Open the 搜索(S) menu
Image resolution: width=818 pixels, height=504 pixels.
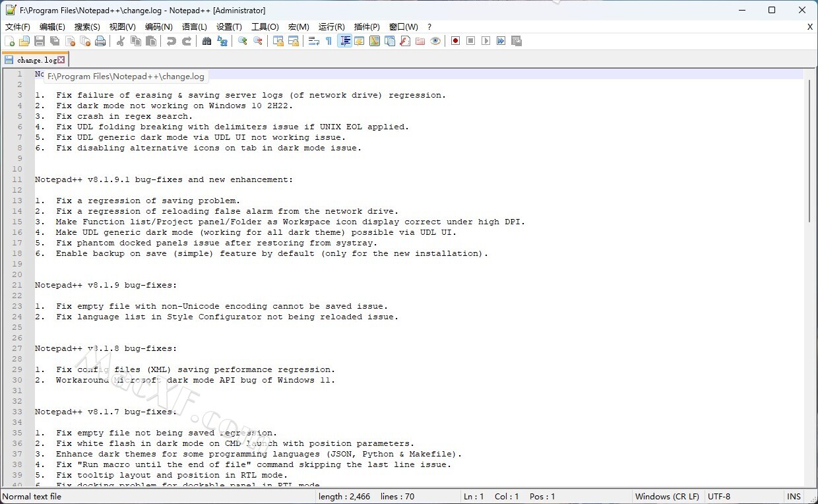tap(87, 27)
